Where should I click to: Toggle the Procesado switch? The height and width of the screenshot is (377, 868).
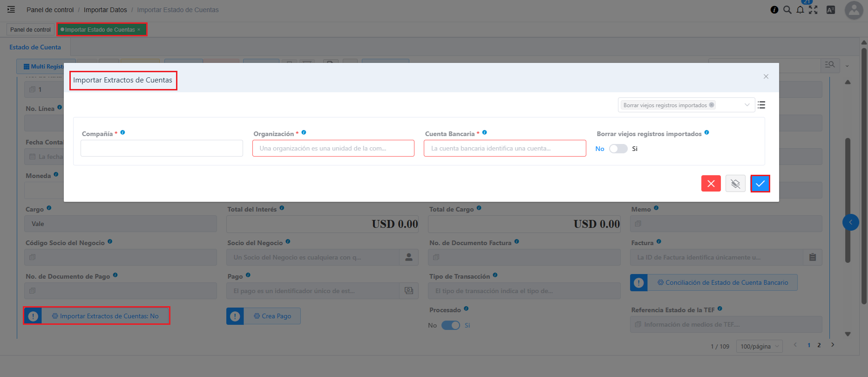click(x=450, y=325)
